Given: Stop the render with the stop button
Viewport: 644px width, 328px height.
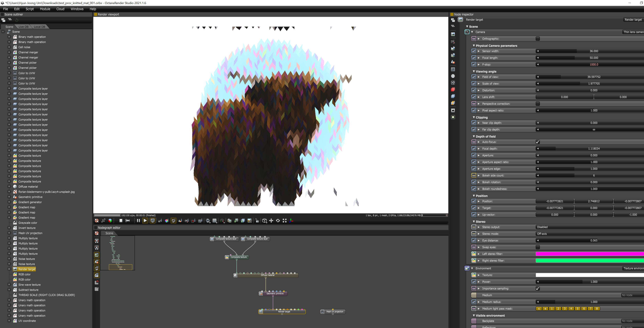Looking at the screenshot, I should [x=121, y=221].
